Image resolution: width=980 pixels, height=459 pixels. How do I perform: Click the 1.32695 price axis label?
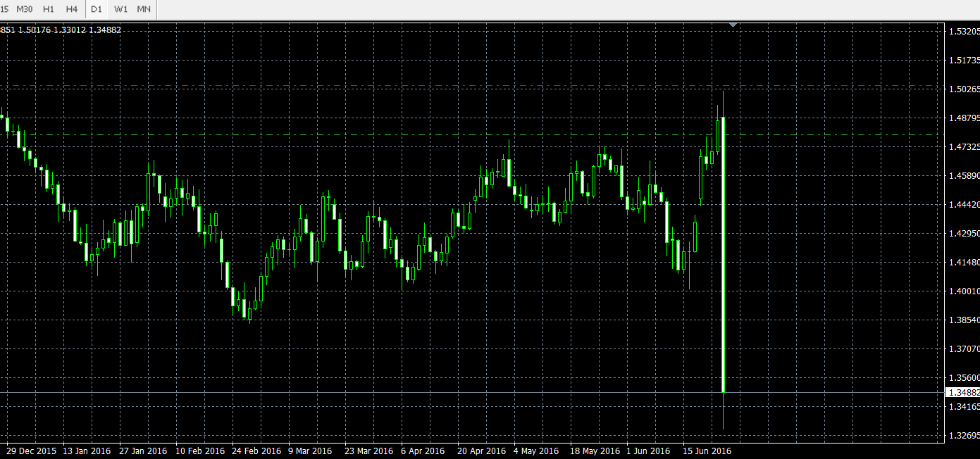[x=964, y=436]
